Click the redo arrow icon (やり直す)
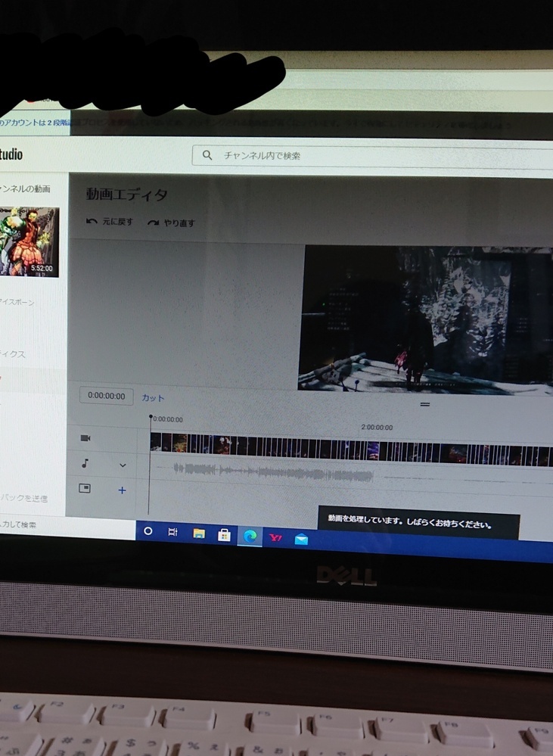 tap(154, 222)
